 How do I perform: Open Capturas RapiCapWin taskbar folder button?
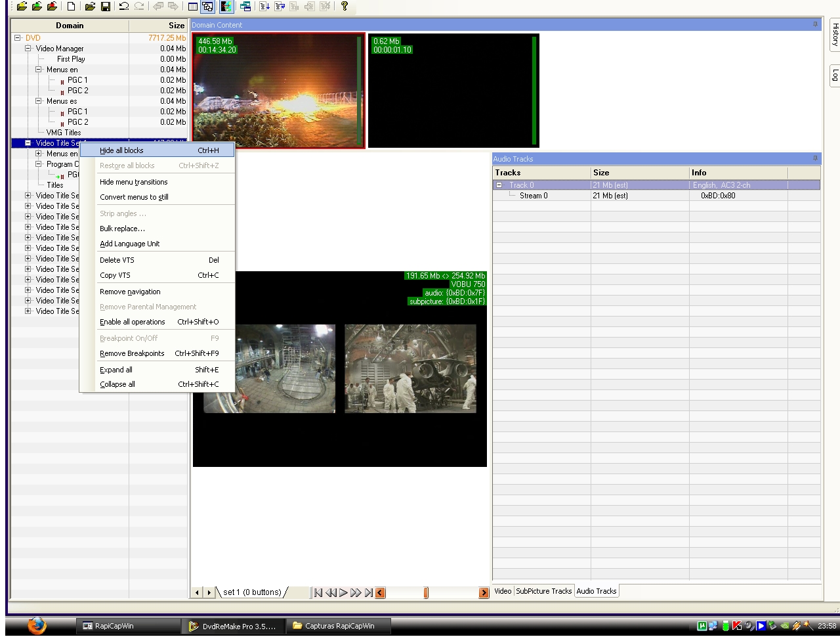click(x=340, y=626)
